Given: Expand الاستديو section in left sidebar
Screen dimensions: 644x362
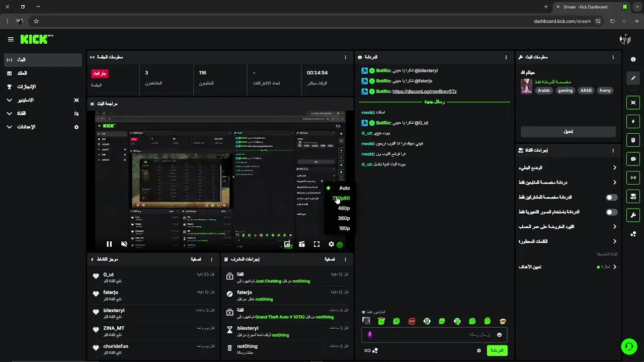Looking at the screenshot, I should [43, 100].
